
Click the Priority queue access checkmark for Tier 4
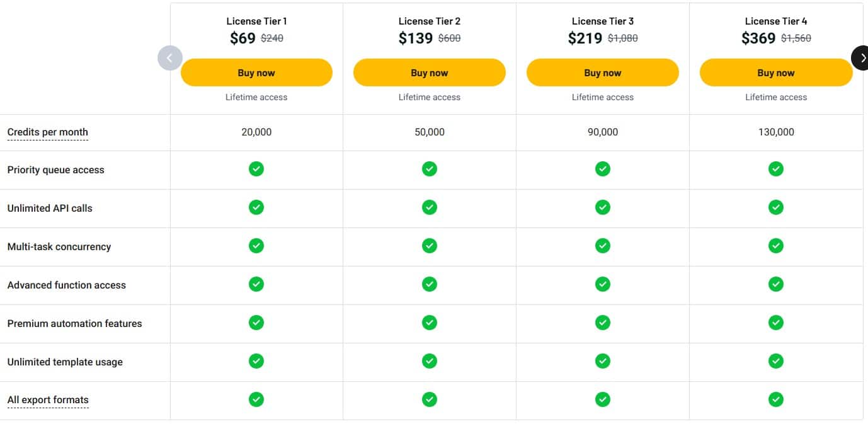(x=775, y=169)
